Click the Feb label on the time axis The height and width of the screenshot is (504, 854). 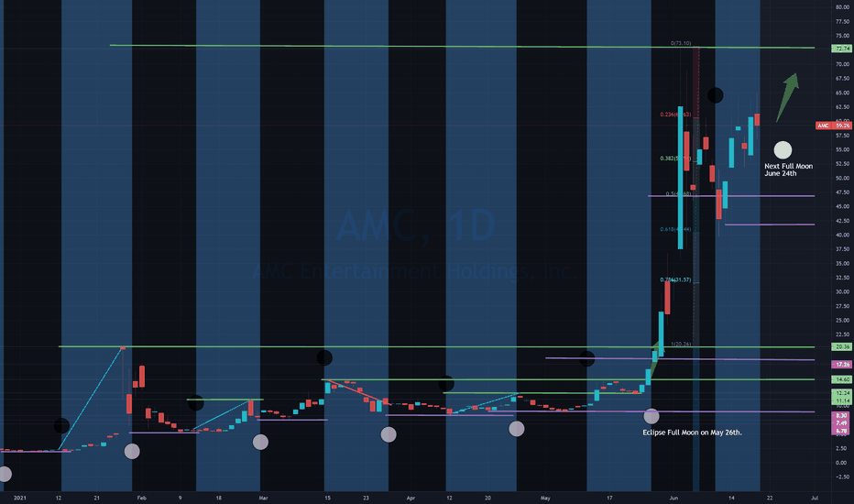pos(142,498)
